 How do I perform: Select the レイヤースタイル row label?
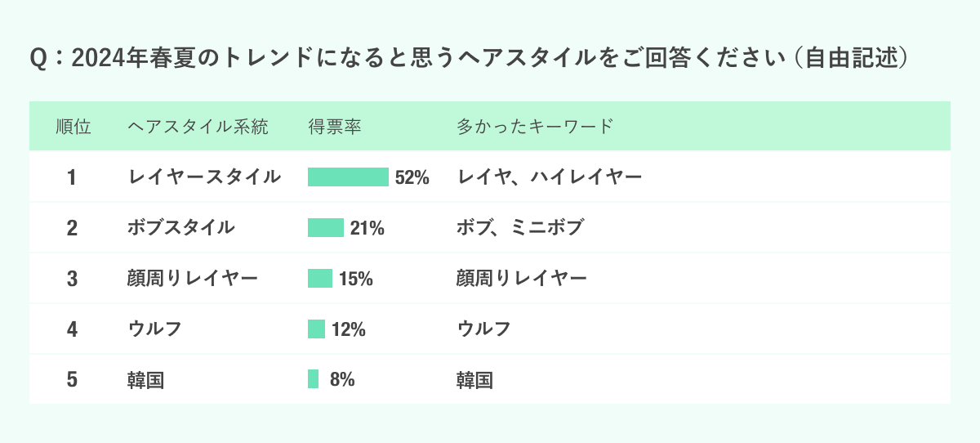[205, 177]
